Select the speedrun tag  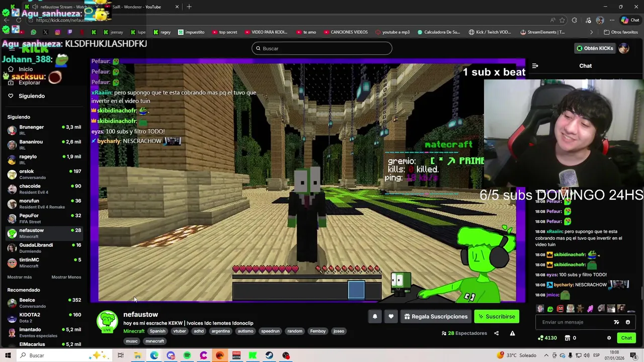click(x=270, y=331)
